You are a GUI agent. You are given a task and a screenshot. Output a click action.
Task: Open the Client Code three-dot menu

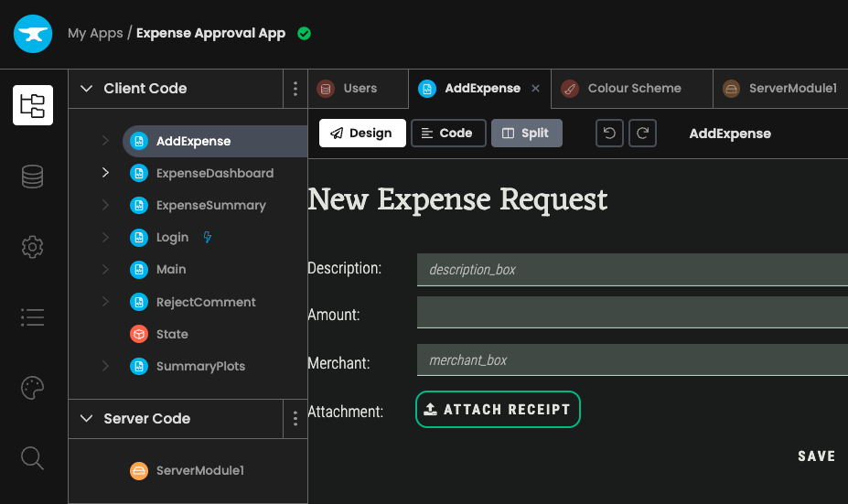pyautogui.click(x=295, y=89)
